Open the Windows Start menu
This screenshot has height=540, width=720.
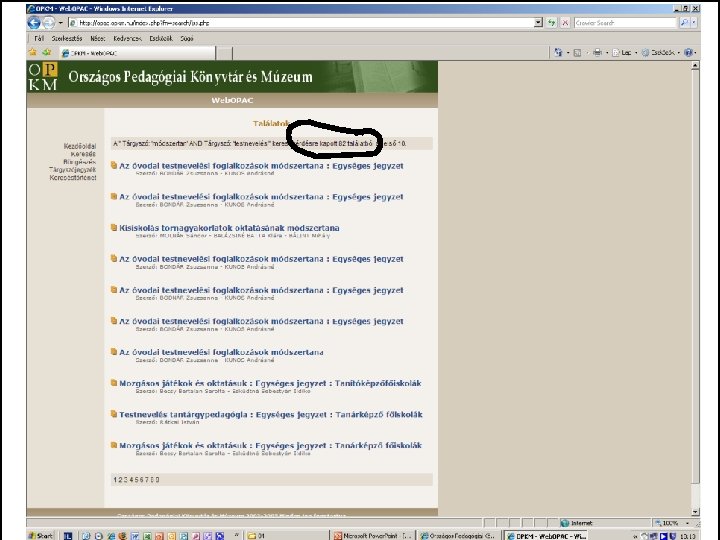(41, 535)
